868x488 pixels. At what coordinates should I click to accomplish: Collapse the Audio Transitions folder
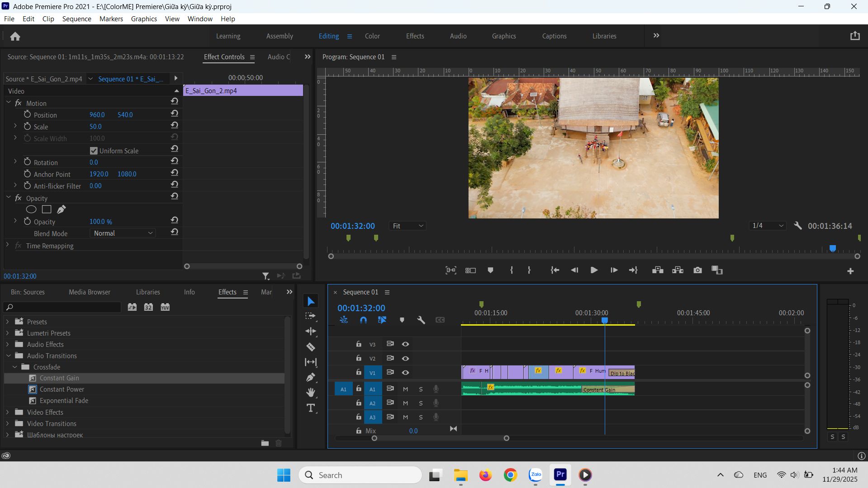point(8,355)
